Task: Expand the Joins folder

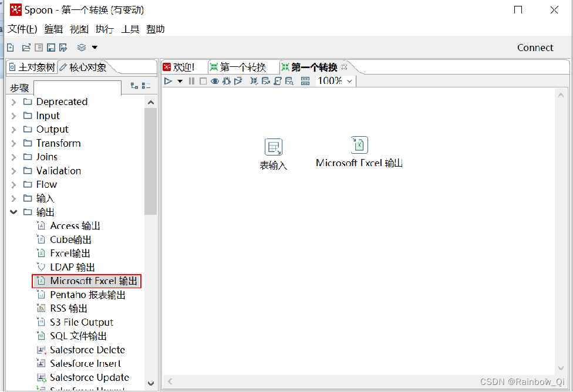Action: (x=14, y=157)
